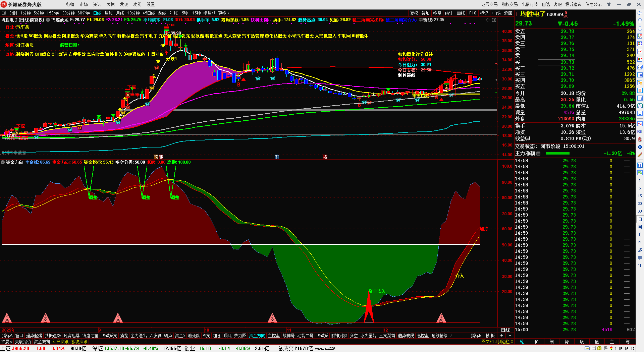Select the 筹 chip distribution tab
Image resolution: width=644 pixels, height=352 pixels.
628,342
